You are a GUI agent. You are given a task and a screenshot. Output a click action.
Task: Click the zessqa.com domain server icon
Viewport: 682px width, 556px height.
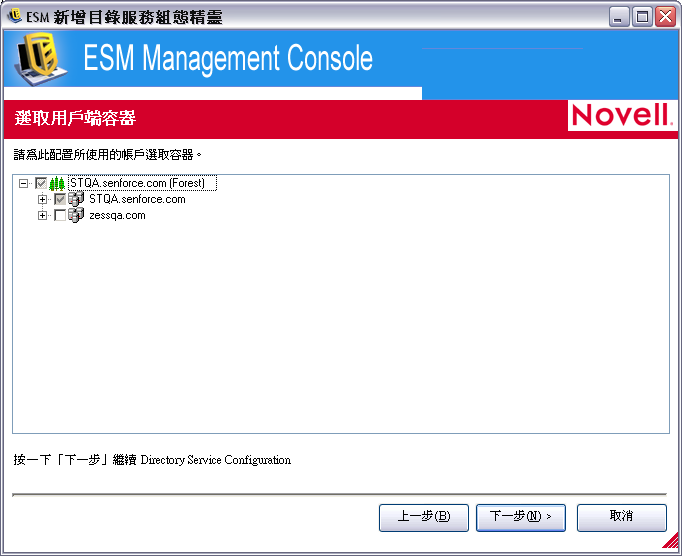76,215
